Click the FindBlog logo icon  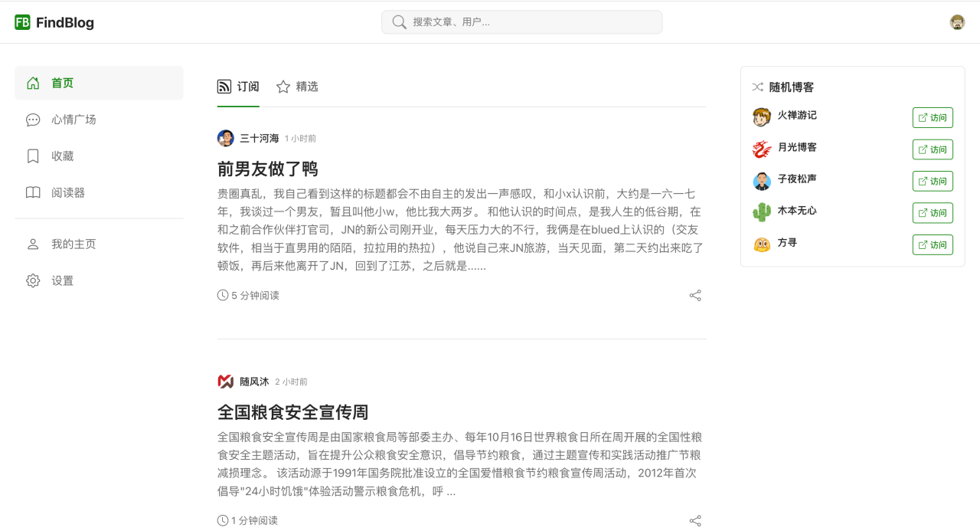22,22
